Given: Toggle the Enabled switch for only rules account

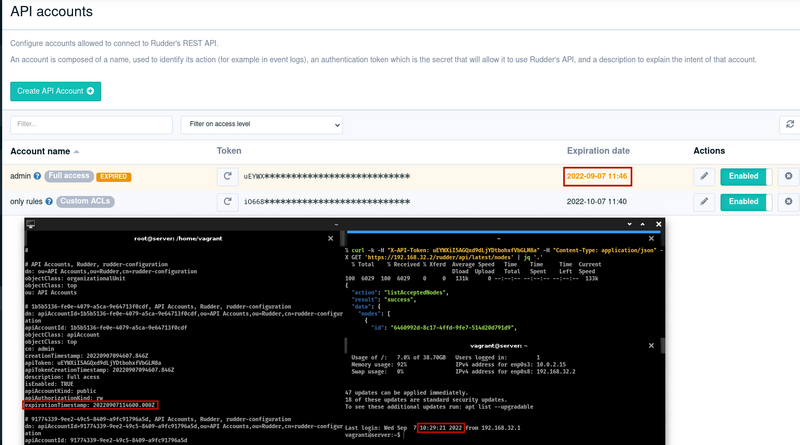Looking at the screenshot, I should [x=746, y=202].
